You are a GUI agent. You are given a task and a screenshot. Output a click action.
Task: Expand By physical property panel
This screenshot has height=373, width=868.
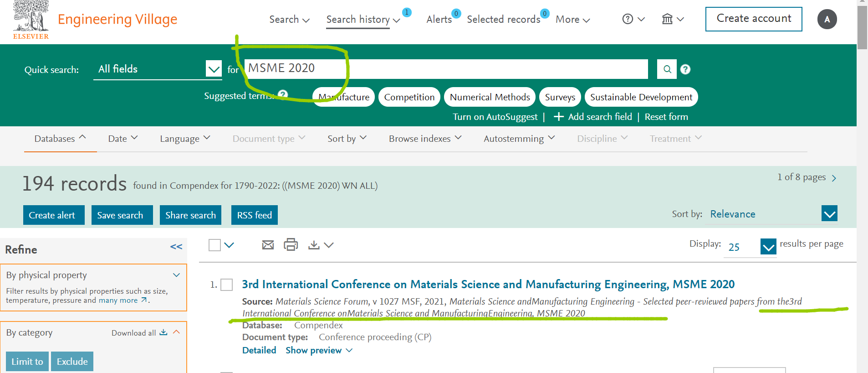tap(176, 275)
